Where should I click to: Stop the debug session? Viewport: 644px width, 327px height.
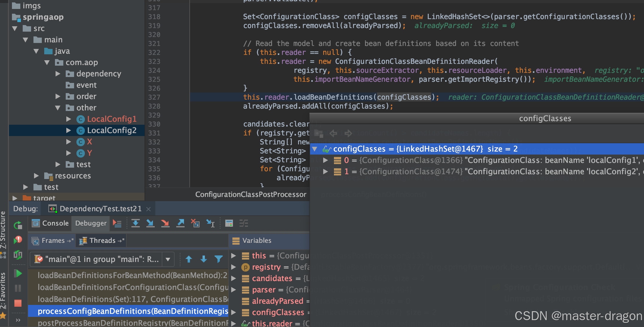click(18, 303)
